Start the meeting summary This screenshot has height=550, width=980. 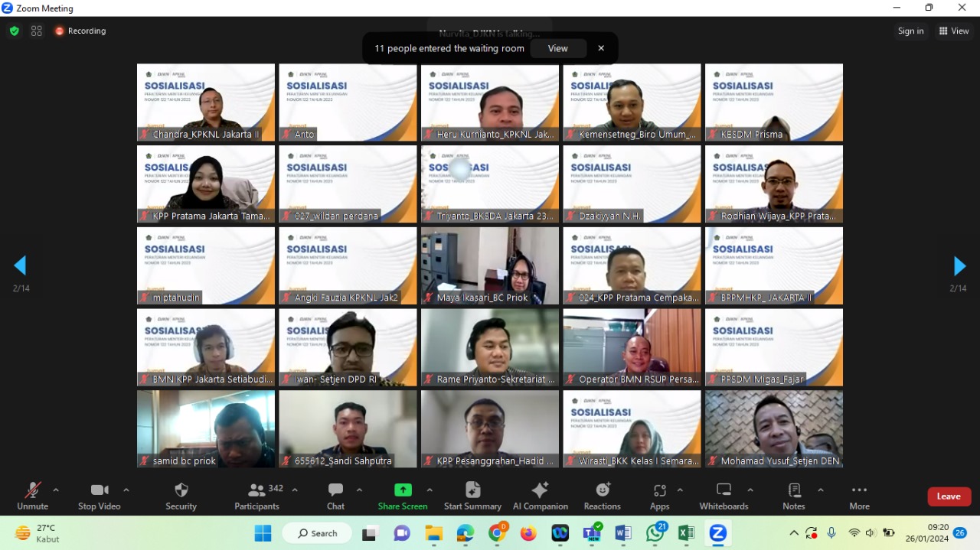(472, 496)
